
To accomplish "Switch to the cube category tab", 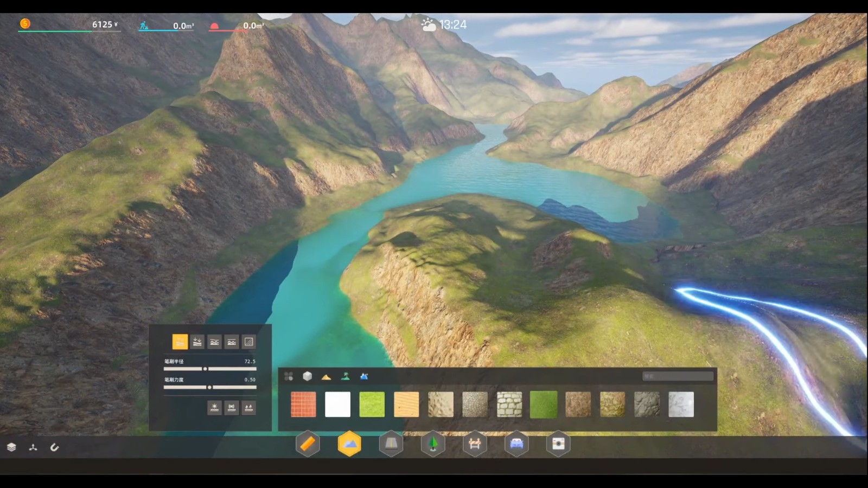I will [x=307, y=376].
